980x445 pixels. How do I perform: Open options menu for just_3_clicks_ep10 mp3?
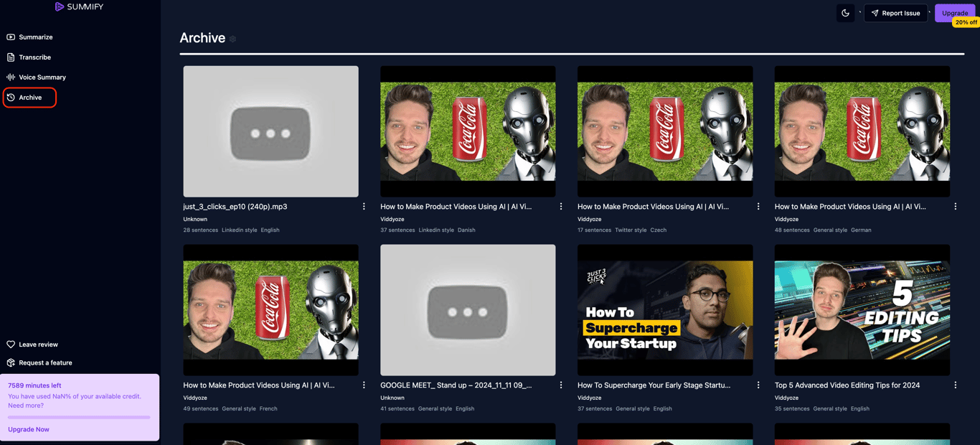(364, 207)
